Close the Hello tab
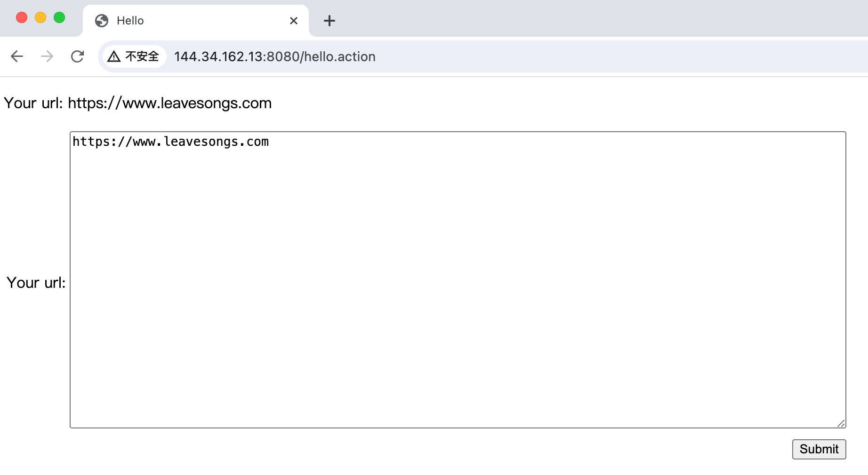 tap(294, 21)
